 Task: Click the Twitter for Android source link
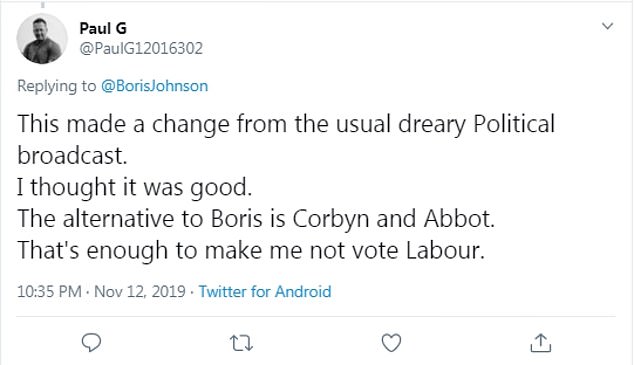[265, 291]
